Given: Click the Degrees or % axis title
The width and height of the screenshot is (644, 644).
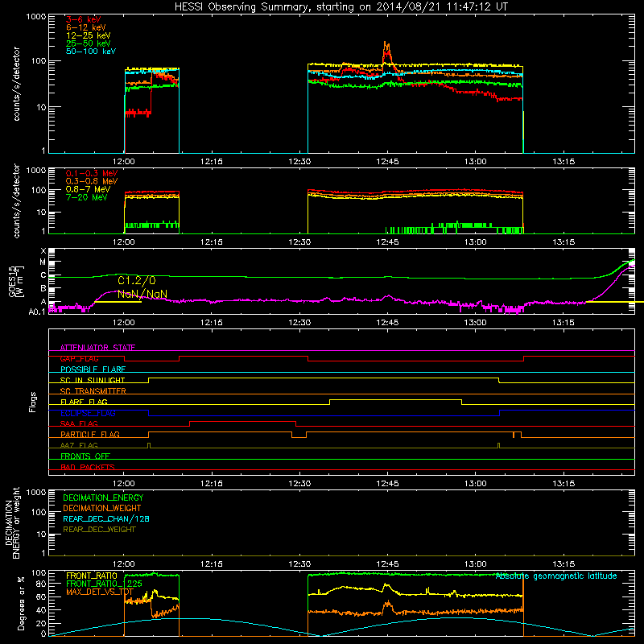Looking at the screenshot, I should pyautogui.click(x=21, y=603).
